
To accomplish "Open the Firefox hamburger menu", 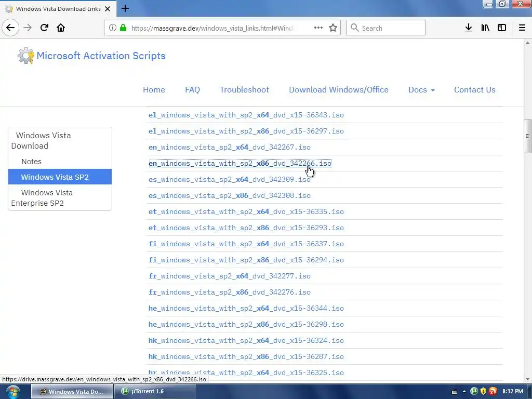I will 522,28.
